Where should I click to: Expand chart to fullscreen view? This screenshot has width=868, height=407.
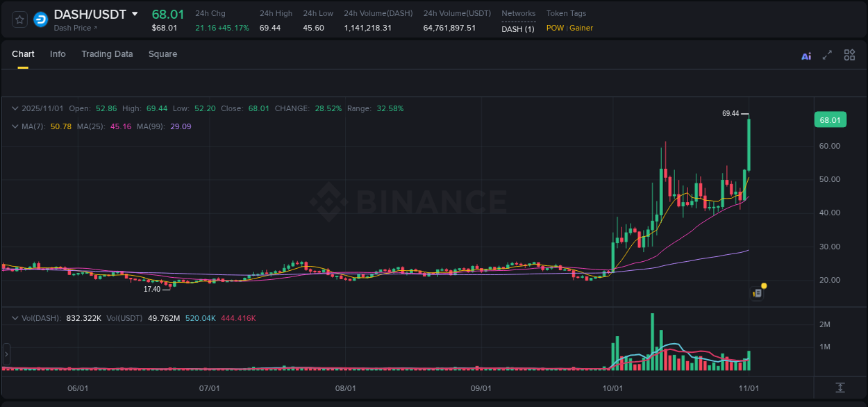click(x=827, y=54)
